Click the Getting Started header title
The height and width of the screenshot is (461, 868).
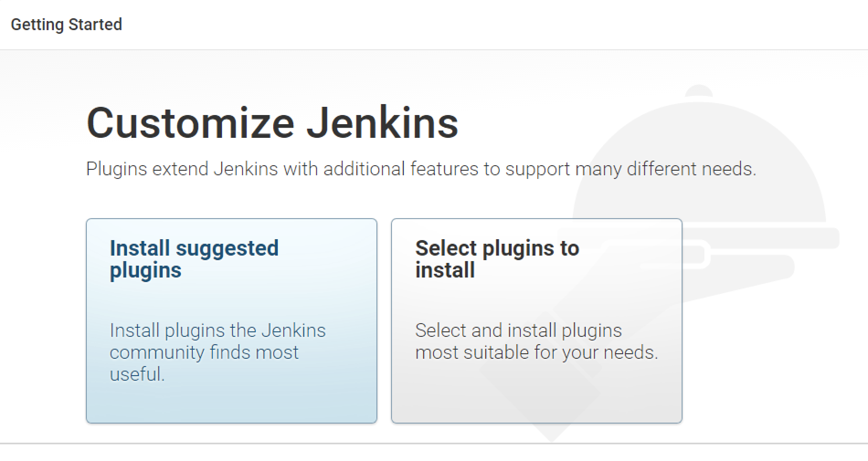66,24
